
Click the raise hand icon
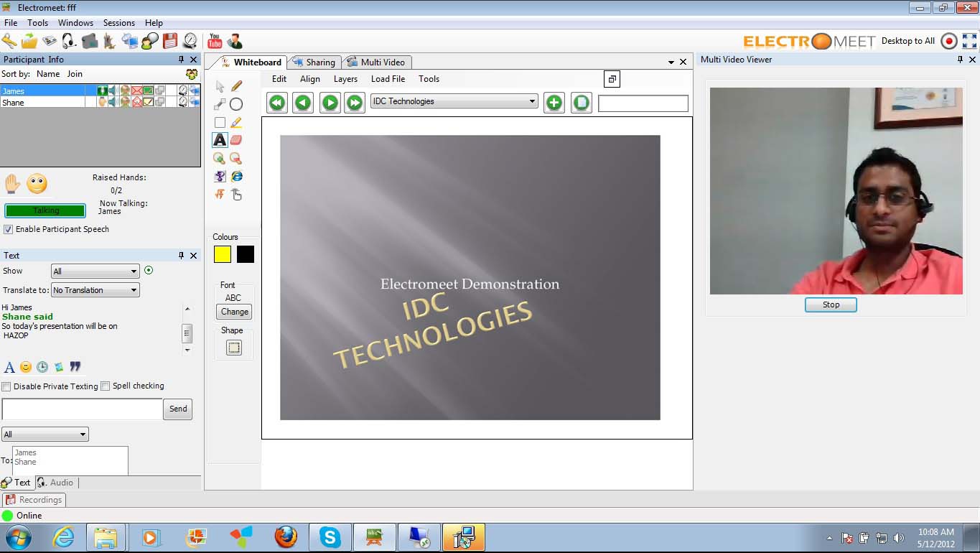pos(12,184)
